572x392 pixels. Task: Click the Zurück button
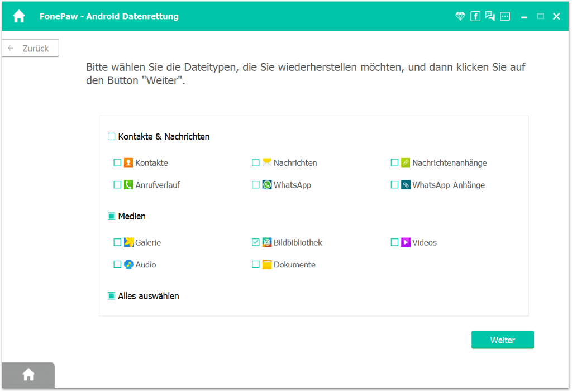[30, 48]
